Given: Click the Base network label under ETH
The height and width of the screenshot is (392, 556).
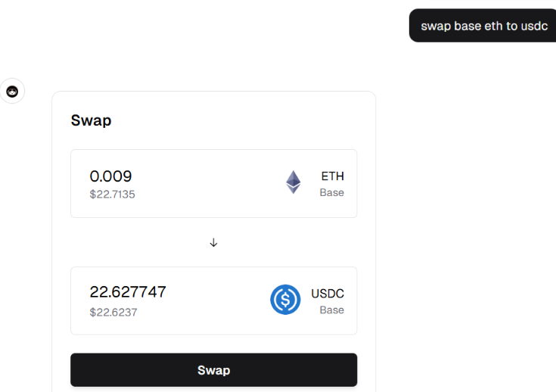Looking at the screenshot, I should [x=331, y=193].
